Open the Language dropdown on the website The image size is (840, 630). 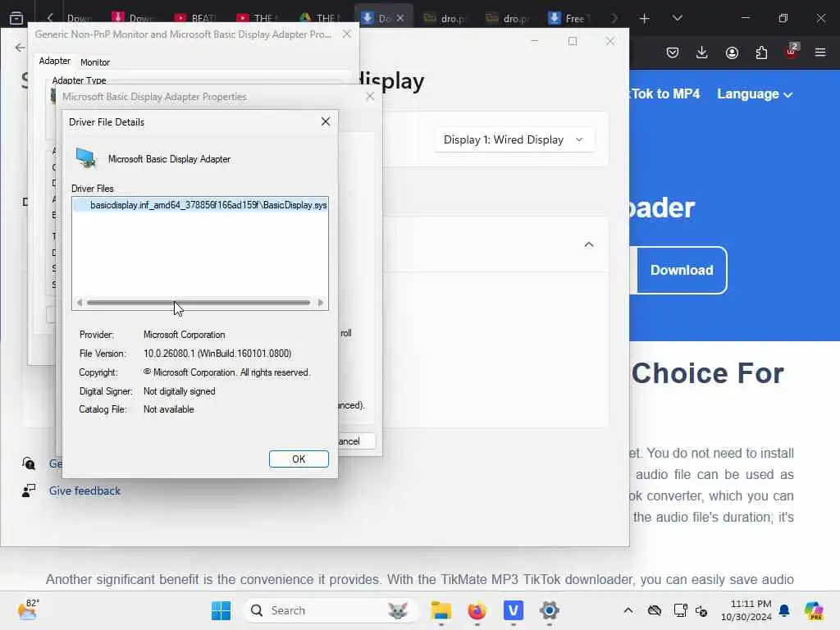(755, 94)
